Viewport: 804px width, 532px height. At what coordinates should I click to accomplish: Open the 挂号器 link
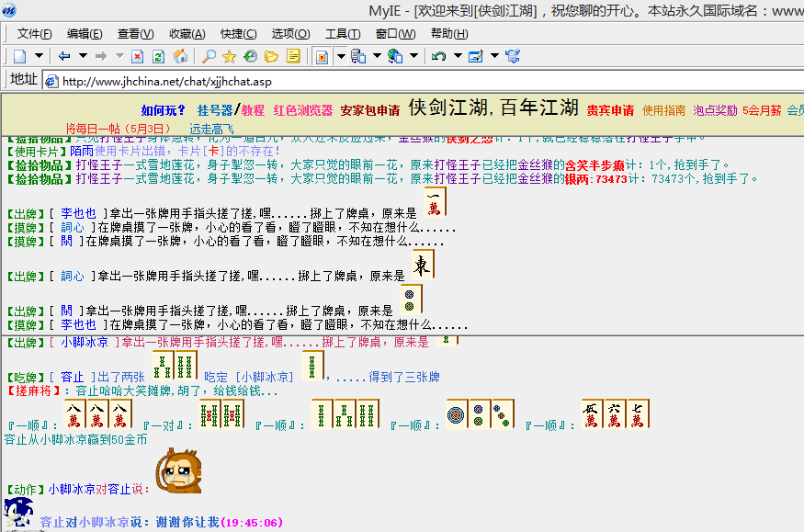click(215, 110)
